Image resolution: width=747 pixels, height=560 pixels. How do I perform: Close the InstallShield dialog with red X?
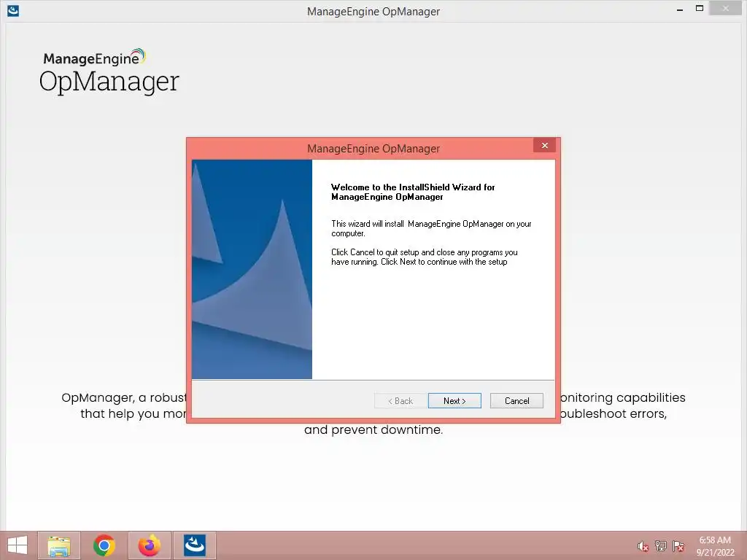click(x=544, y=145)
